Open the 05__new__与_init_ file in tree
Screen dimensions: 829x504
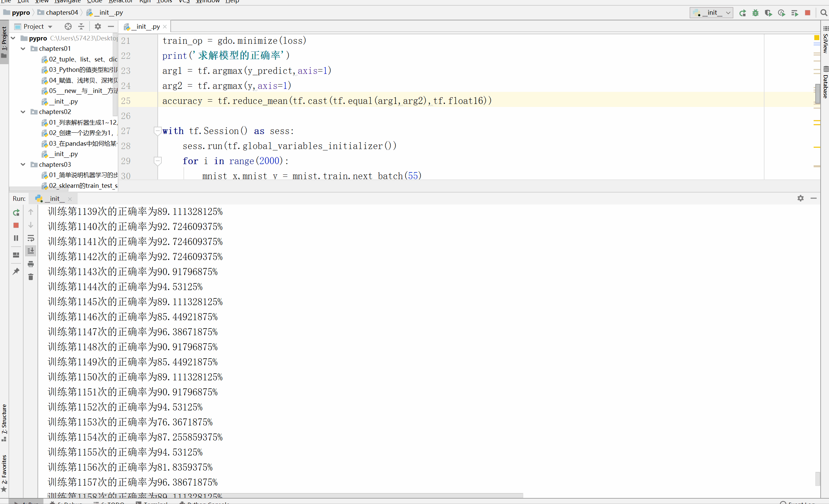pyautogui.click(x=83, y=91)
